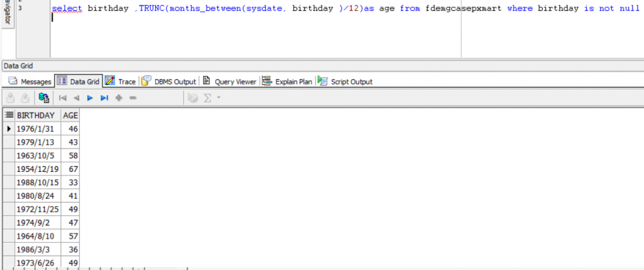Viewport: 644px width, 270px height.
Task: Go to first record in grid
Action: [x=63, y=98]
